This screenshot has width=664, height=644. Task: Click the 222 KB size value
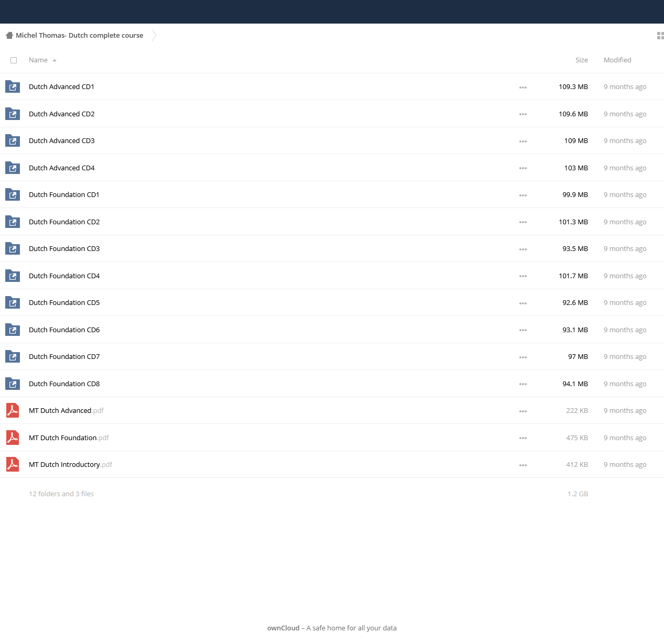577,411
